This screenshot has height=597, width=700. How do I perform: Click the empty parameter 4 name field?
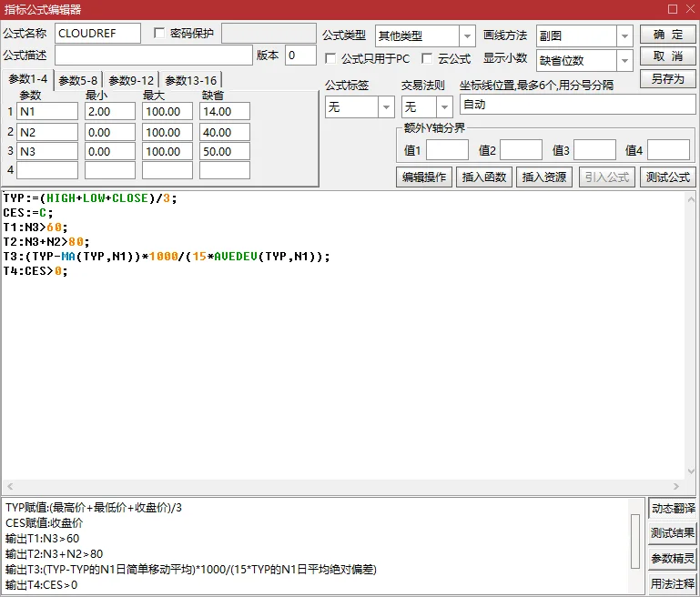[x=47, y=170]
